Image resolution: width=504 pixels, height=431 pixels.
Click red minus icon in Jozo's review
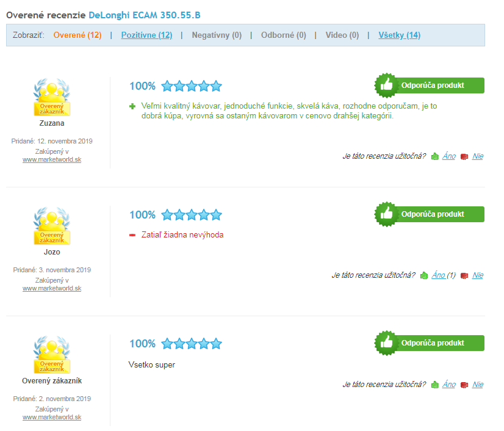132,235
